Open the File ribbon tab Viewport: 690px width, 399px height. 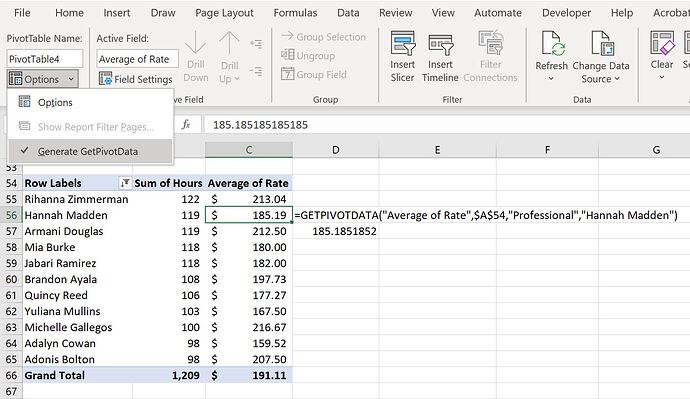pyautogui.click(x=22, y=13)
